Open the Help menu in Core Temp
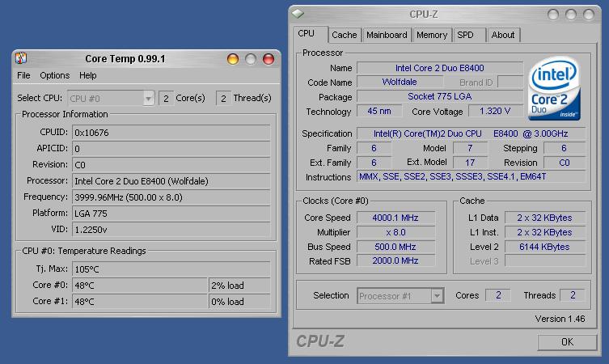 [x=88, y=75]
